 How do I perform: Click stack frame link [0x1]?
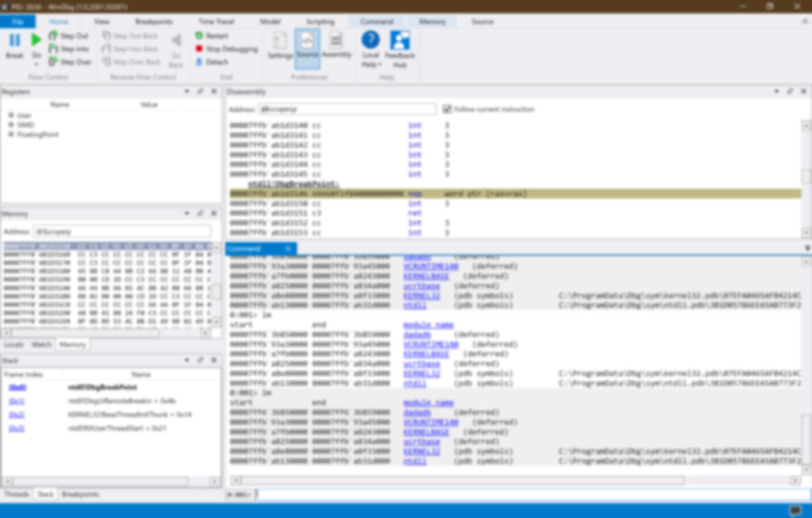click(x=17, y=401)
